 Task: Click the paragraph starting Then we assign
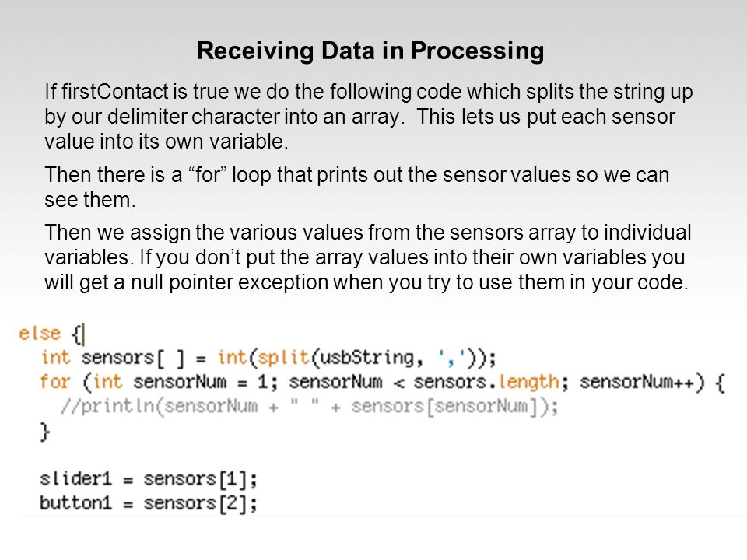click(x=367, y=257)
